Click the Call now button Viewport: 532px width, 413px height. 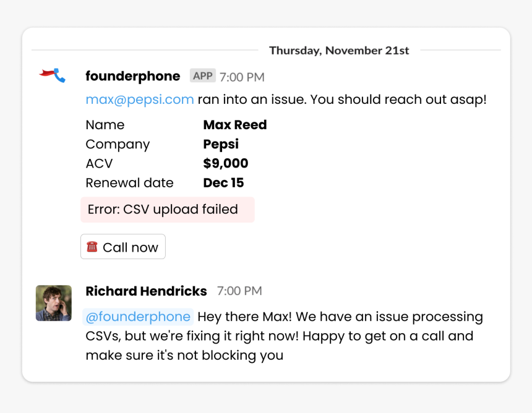click(x=123, y=247)
